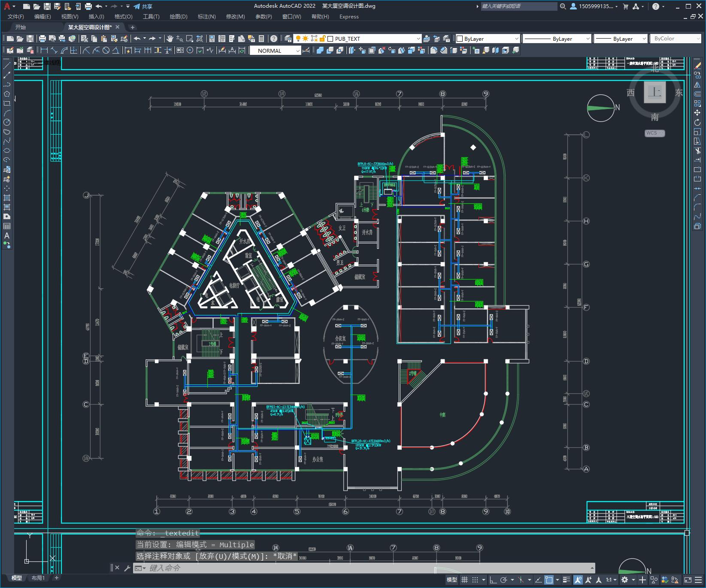Viewport: 706px width, 588px height.
Task: Toggle polar tracking in status bar
Action: 504,580
